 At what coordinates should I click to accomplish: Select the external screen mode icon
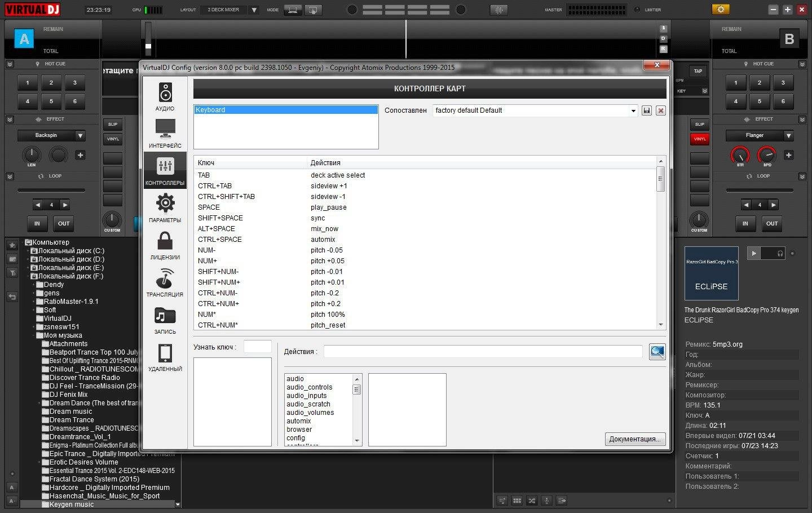pyautogui.click(x=313, y=10)
